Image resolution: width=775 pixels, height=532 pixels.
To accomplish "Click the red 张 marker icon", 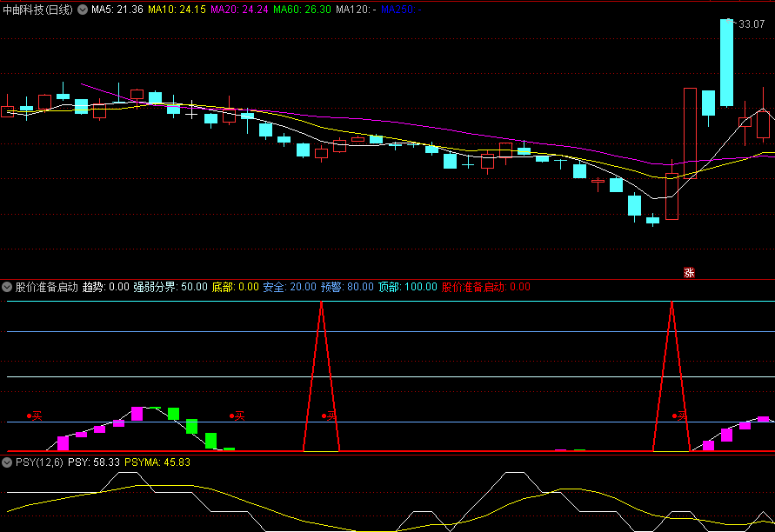I will pyautogui.click(x=689, y=273).
